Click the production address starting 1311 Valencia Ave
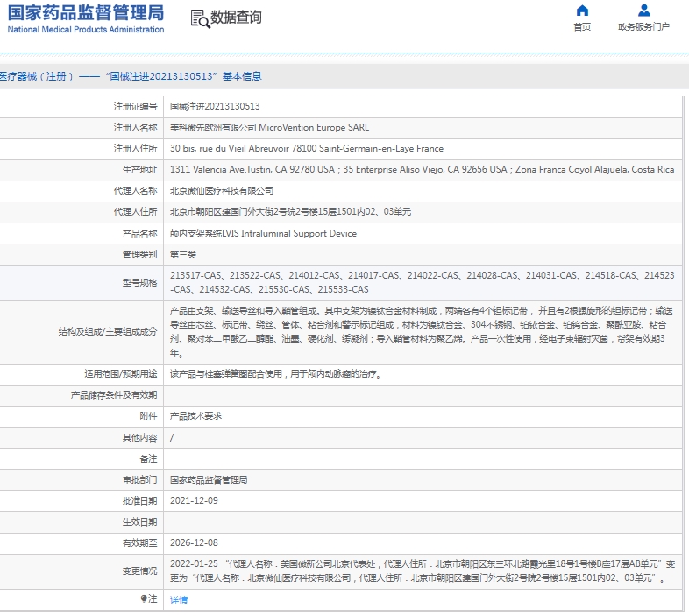The width and height of the screenshot is (689, 616). click(422, 170)
